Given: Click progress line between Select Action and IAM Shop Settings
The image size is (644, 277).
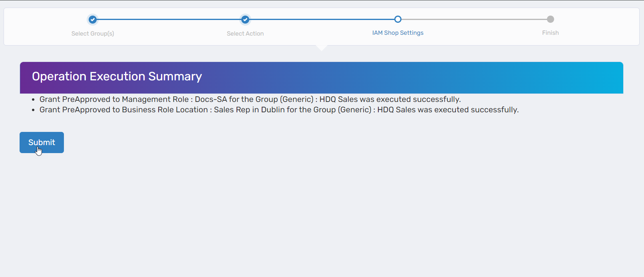Looking at the screenshot, I should tap(322, 19).
